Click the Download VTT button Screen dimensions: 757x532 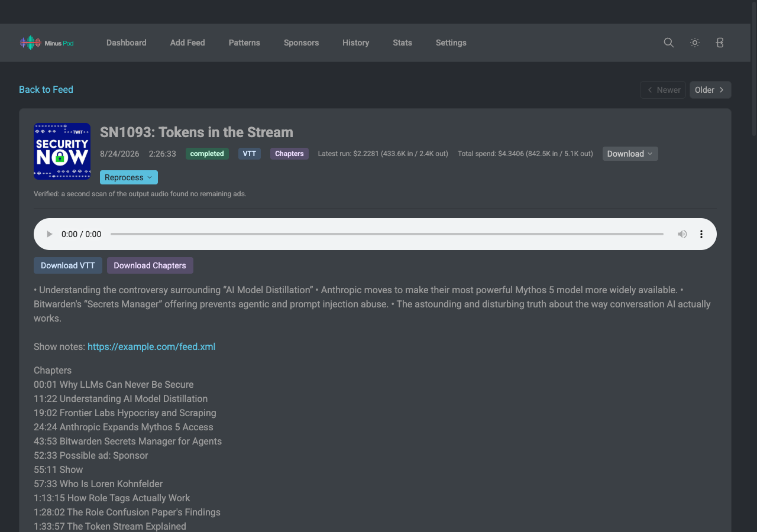tap(68, 265)
